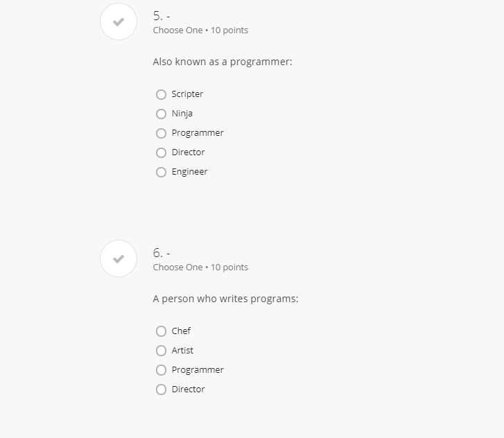Click the "A person who writes programs:" prompt

tap(225, 299)
